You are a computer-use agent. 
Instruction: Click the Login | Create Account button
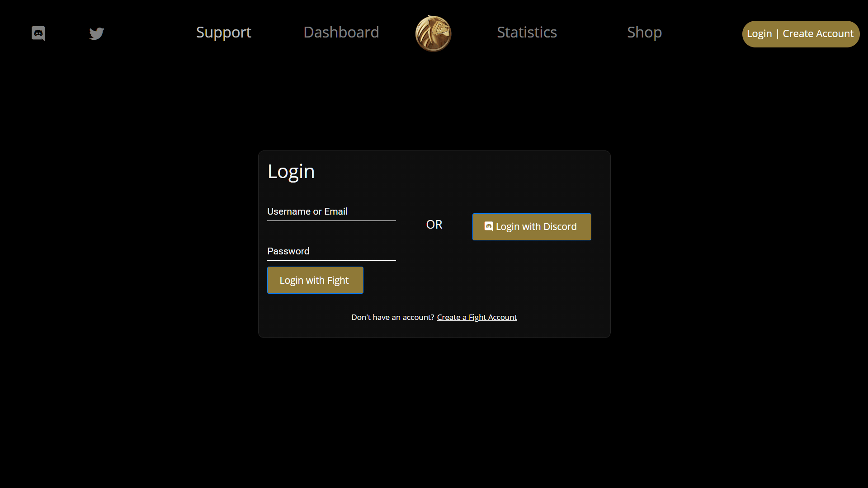801,34
